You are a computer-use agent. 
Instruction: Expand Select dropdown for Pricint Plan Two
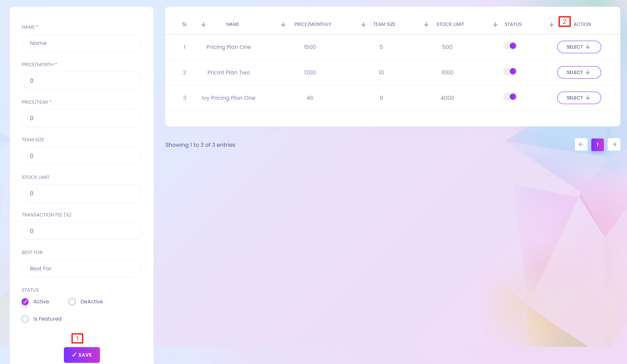[579, 72]
